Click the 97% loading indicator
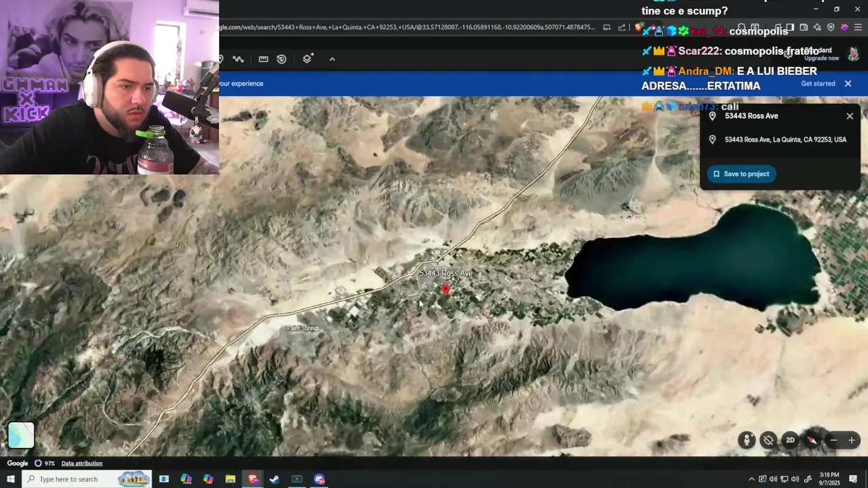 tap(44, 464)
